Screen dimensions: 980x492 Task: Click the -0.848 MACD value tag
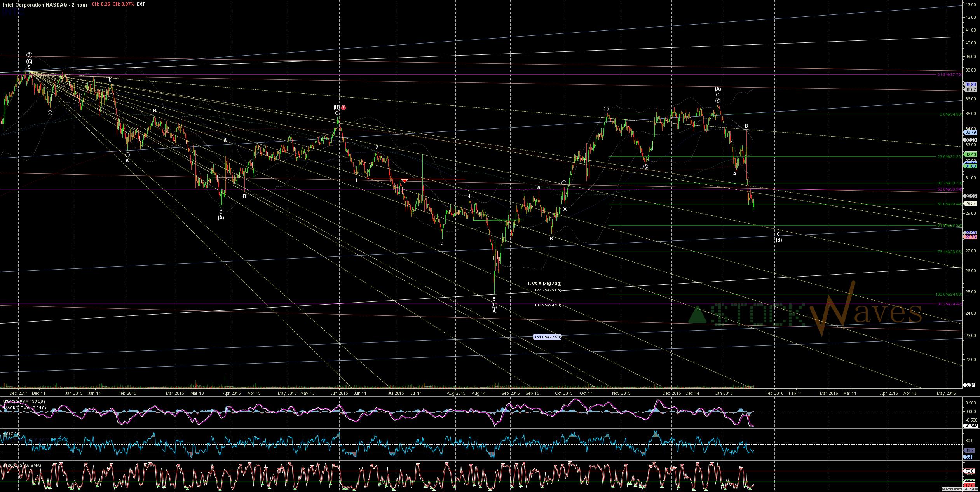970,426
